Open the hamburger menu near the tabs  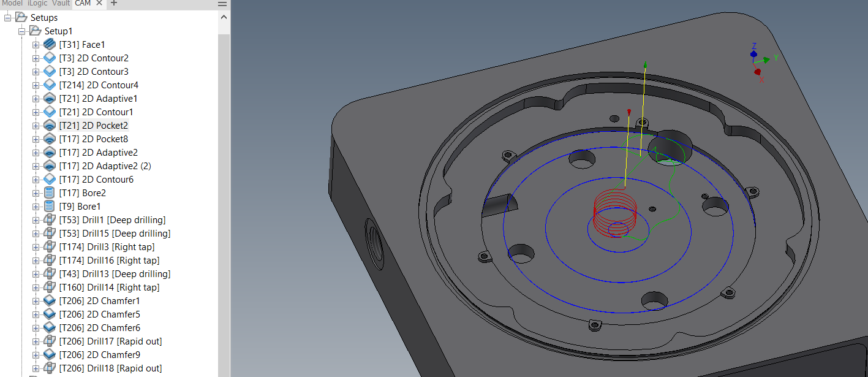click(221, 4)
